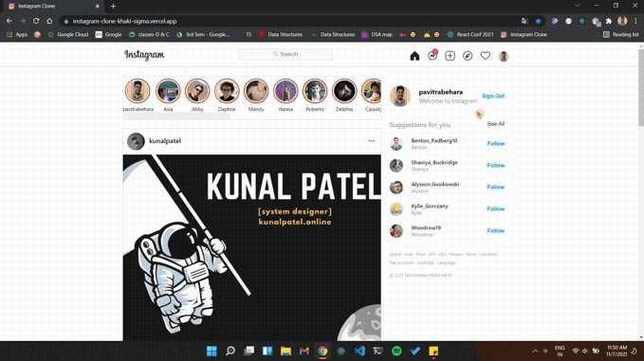Follow Shaniya_Buckridge

coord(496,165)
